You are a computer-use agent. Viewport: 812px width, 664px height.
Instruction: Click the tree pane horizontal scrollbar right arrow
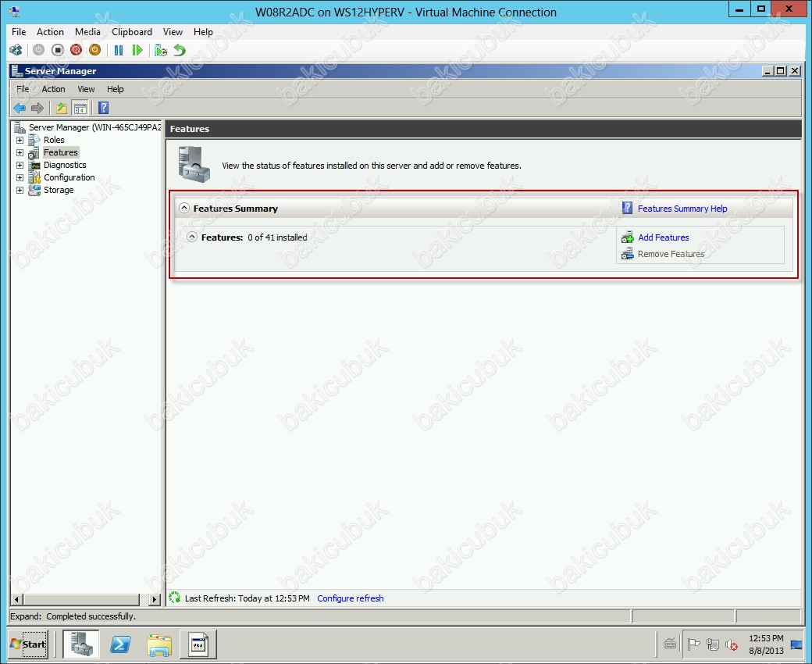[x=155, y=600]
